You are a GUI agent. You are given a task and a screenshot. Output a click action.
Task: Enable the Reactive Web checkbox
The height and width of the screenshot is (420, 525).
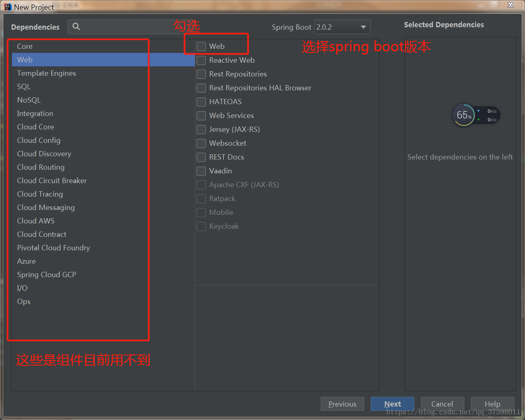201,60
